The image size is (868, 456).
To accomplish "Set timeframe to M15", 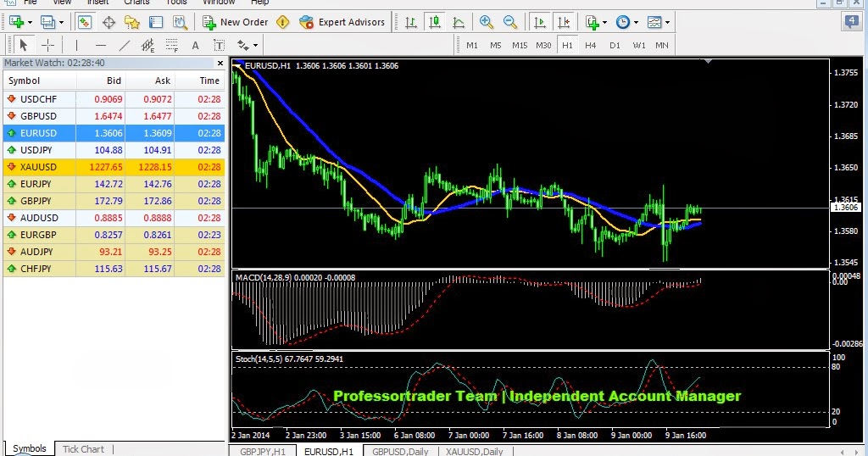I will coord(520,46).
